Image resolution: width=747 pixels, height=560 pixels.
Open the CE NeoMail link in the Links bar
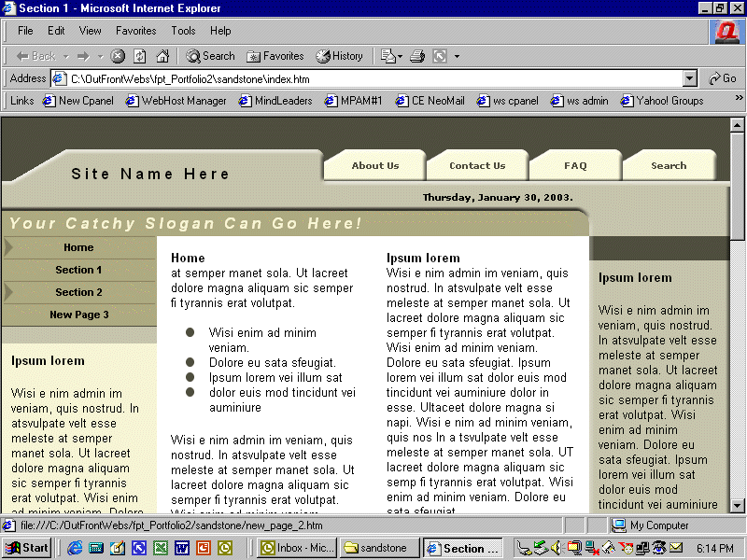430,101
